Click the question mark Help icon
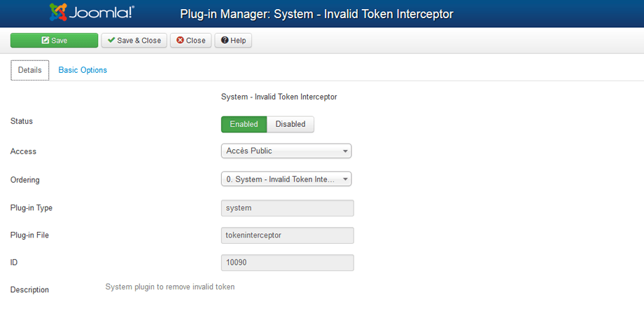Screen dimensions: 644x323 click(225, 41)
